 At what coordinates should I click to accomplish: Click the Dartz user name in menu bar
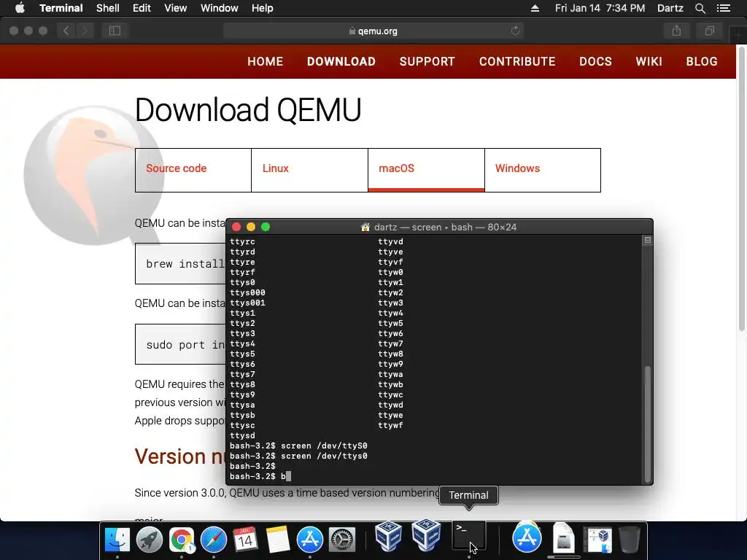coord(670,8)
